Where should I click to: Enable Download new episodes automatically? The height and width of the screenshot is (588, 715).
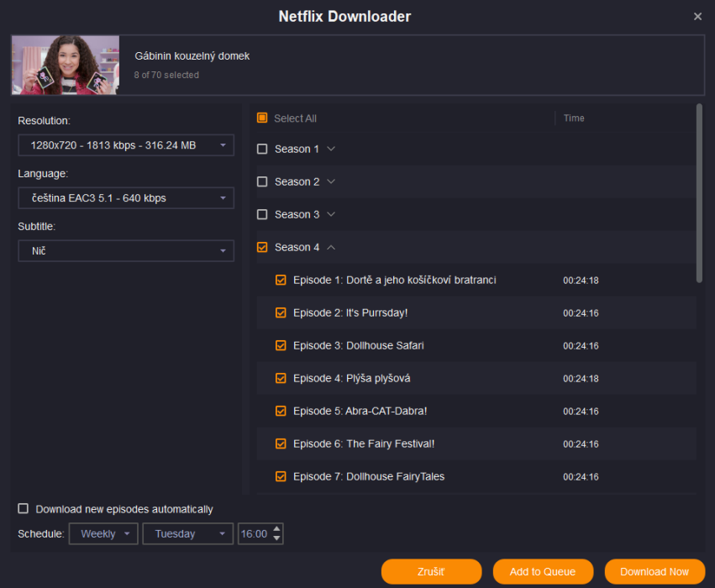24,509
